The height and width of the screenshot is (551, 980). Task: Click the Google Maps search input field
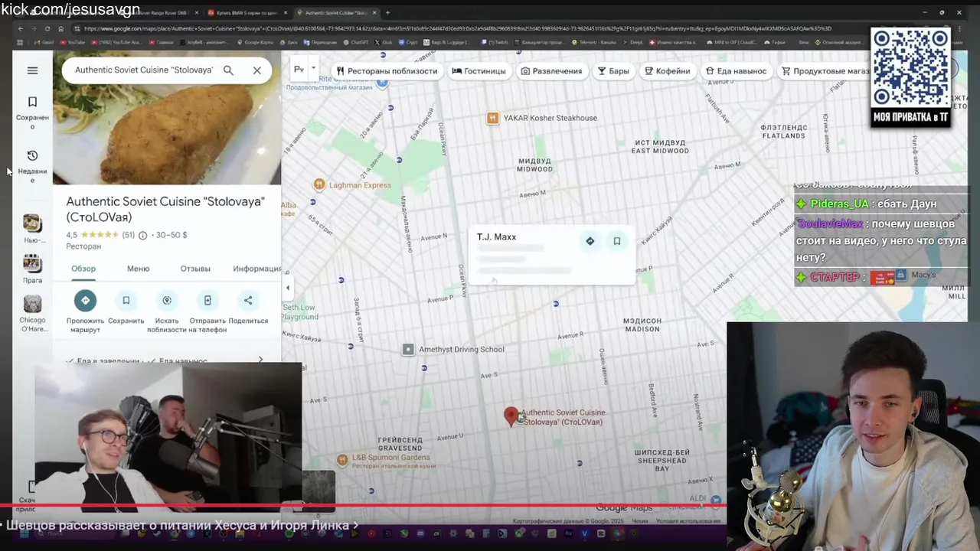144,70
